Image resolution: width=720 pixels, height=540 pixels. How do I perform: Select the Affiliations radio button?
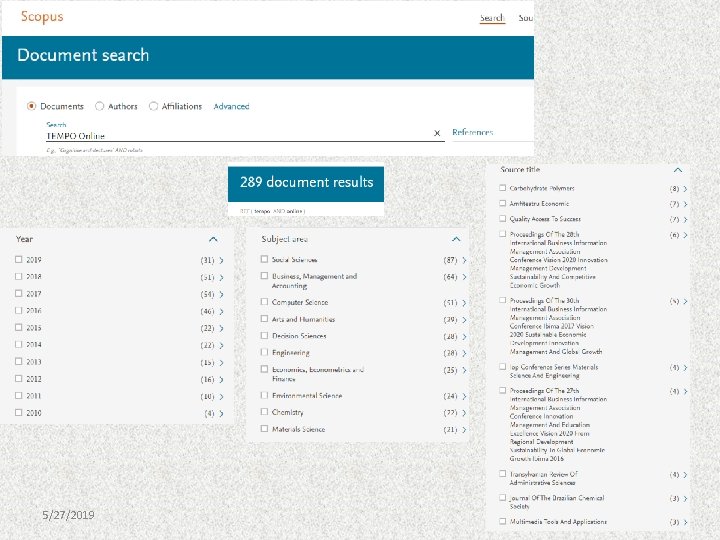153,106
